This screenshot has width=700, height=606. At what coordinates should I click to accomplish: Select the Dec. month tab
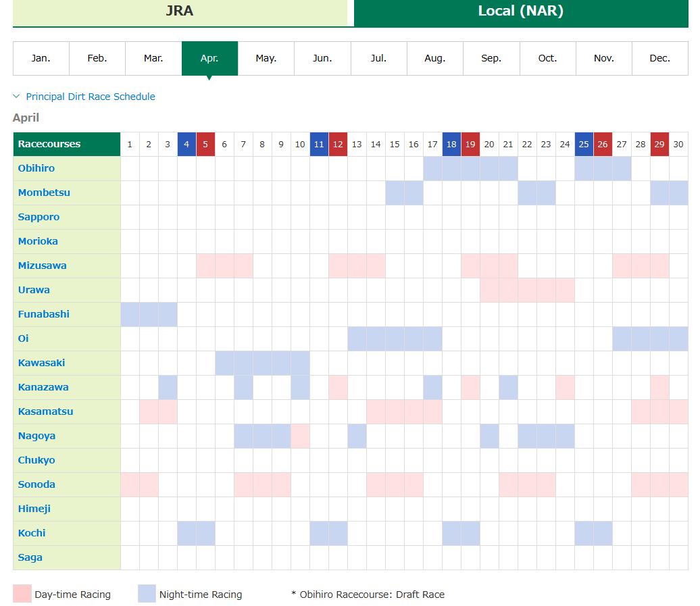point(660,59)
